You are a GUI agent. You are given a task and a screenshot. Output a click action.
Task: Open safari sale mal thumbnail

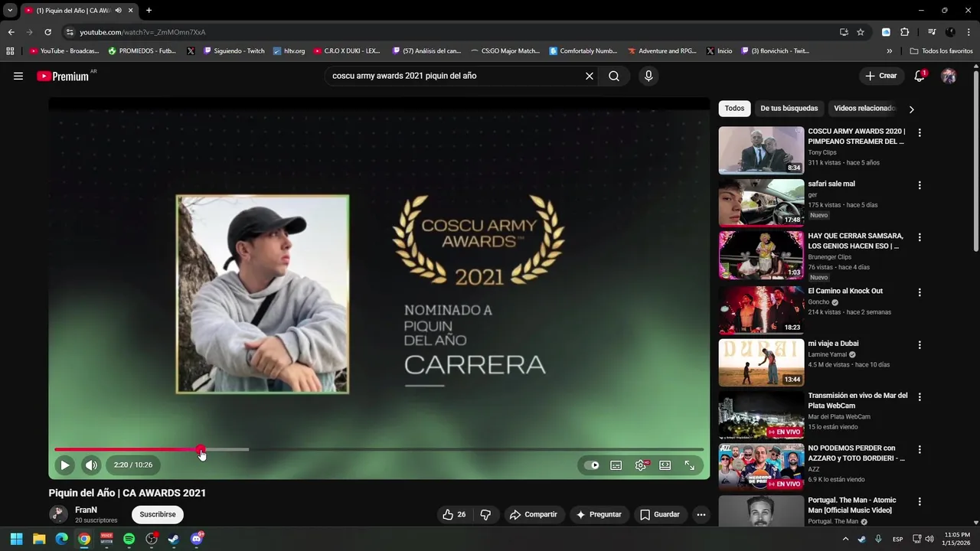point(761,203)
